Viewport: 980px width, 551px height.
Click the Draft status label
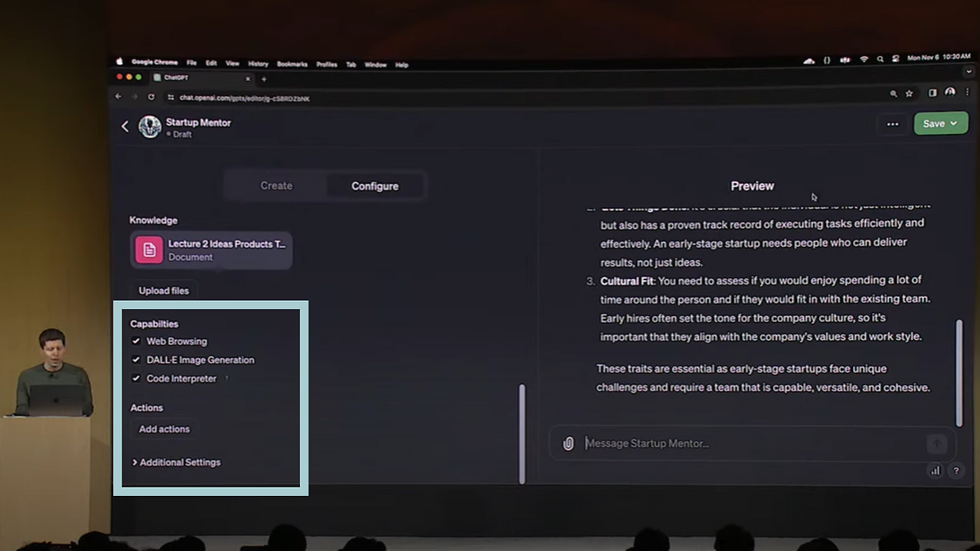pyautogui.click(x=182, y=135)
